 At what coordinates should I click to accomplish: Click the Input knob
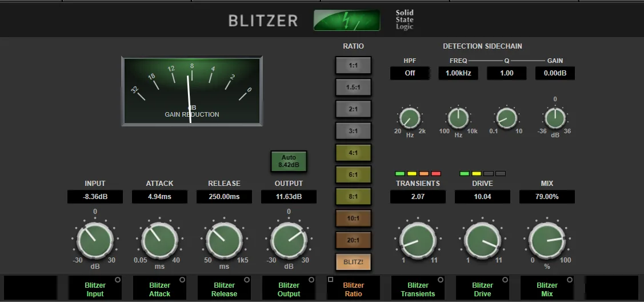(95, 240)
